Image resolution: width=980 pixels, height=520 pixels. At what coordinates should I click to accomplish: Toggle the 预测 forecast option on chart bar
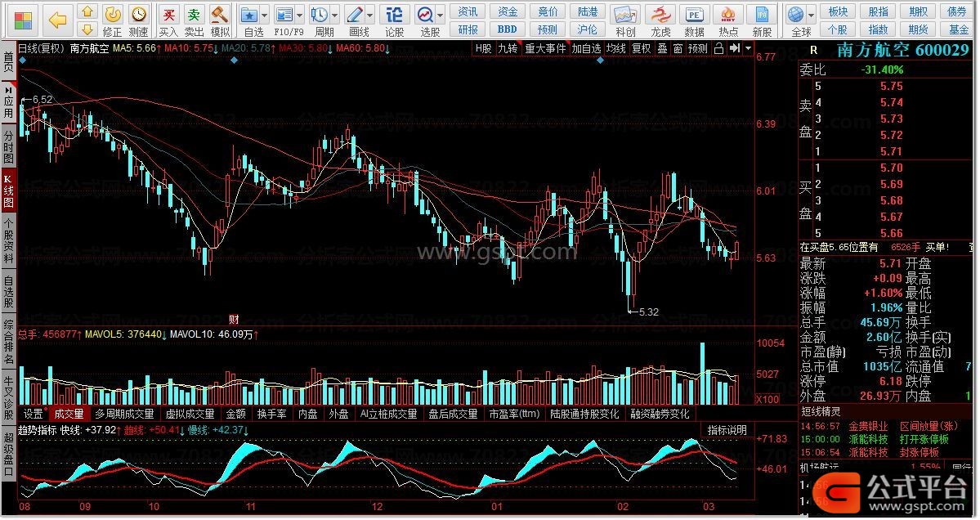[x=697, y=49]
